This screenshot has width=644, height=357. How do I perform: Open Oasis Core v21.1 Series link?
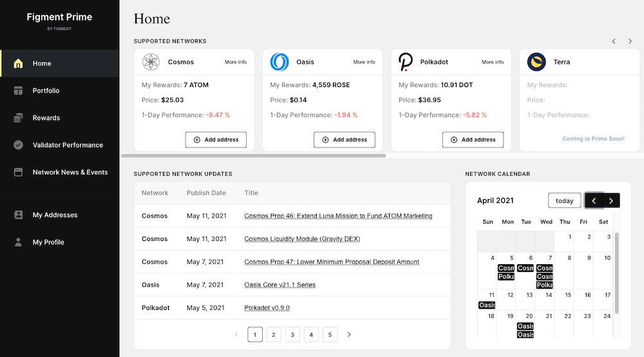point(279,285)
